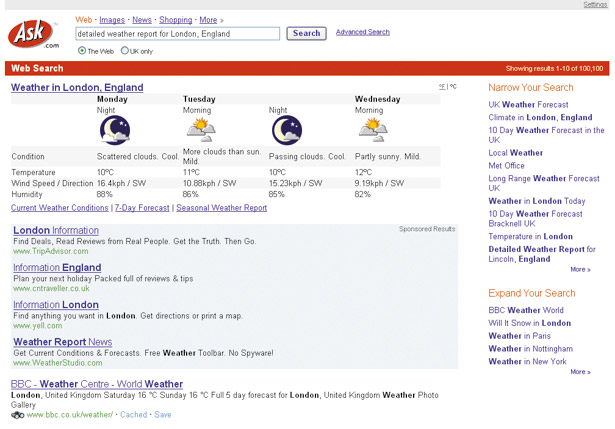
Task: Click www.TripAdvisor.com green URL
Action: 51,251
